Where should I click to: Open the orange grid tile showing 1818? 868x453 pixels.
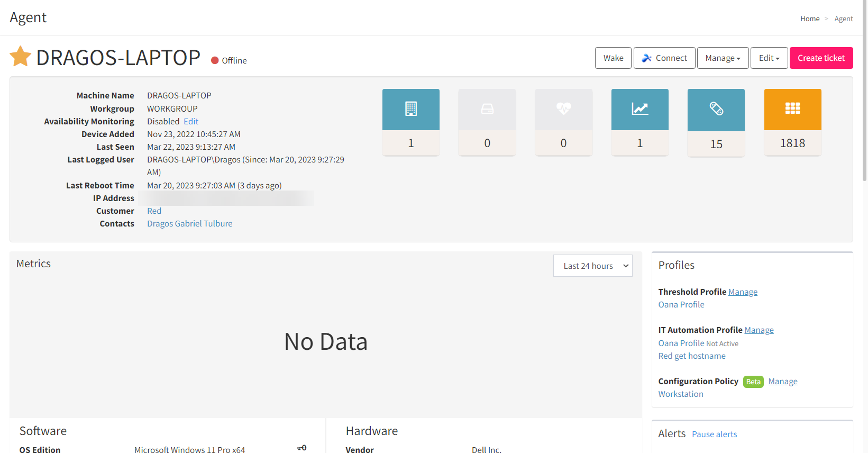pyautogui.click(x=793, y=122)
